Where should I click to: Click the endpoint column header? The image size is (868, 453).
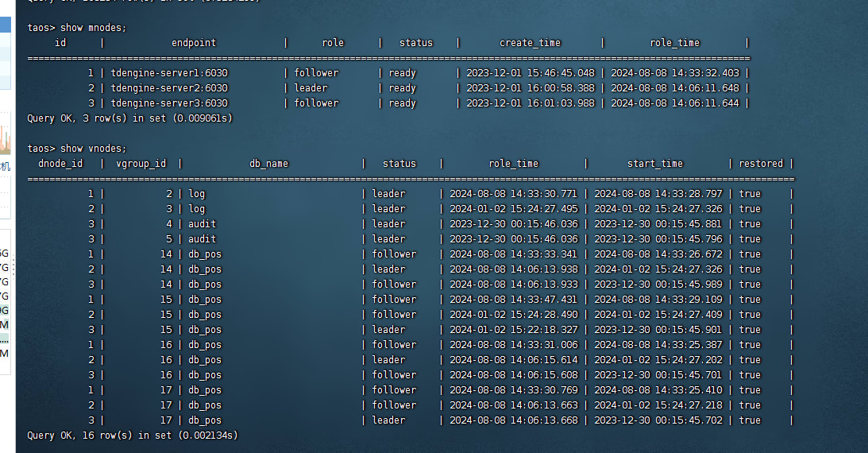(x=193, y=43)
